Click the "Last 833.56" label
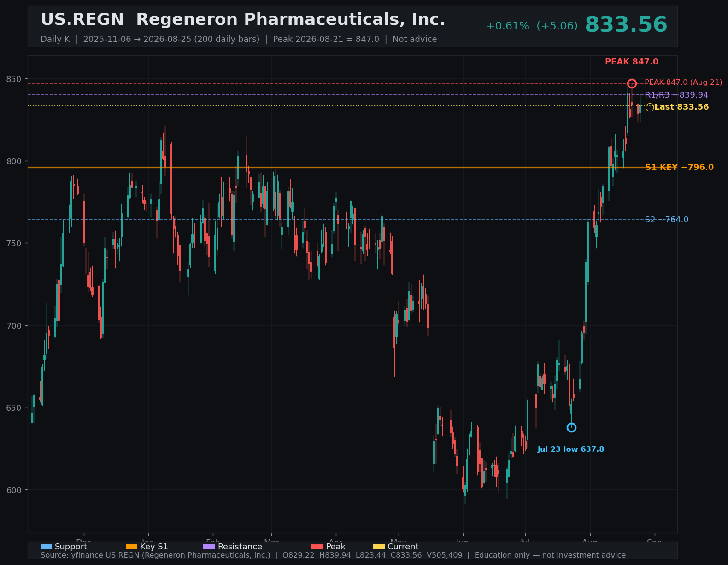 [x=681, y=107]
